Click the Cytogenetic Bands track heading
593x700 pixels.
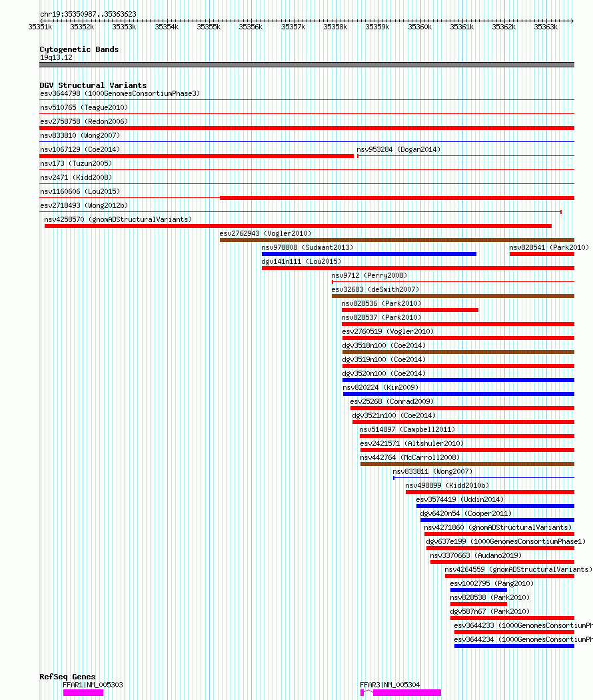pyautogui.click(x=79, y=49)
